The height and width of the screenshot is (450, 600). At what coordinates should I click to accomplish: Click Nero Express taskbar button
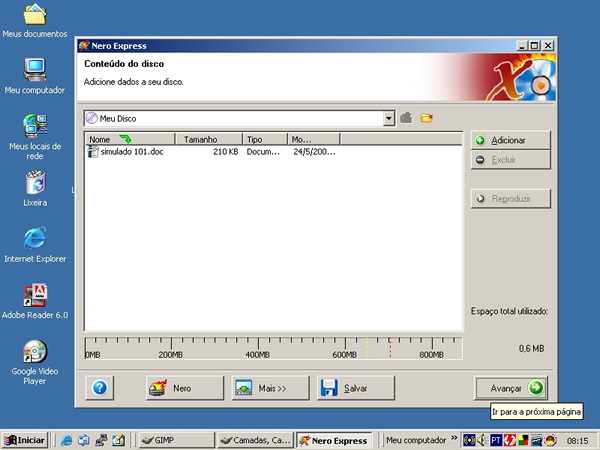click(x=334, y=440)
